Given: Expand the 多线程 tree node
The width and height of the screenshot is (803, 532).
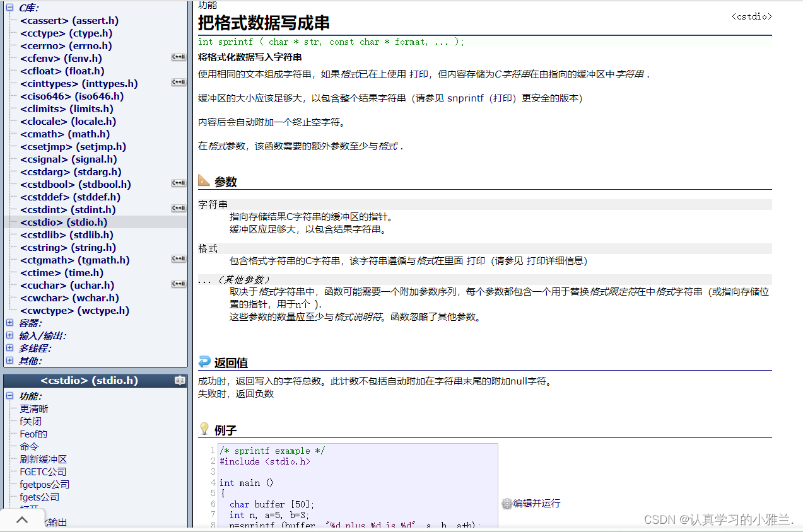Looking at the screenshot, I should [x=9, y=348].
